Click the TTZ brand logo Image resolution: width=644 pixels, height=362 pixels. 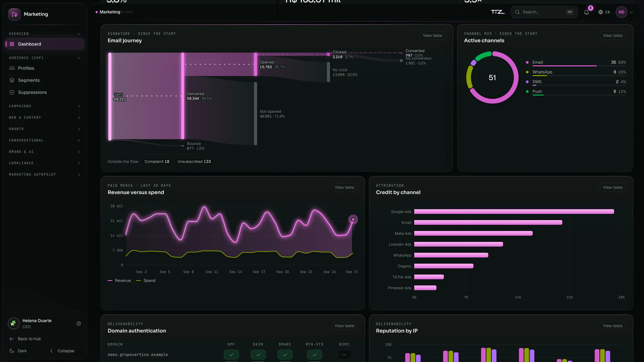coord(498,12)
